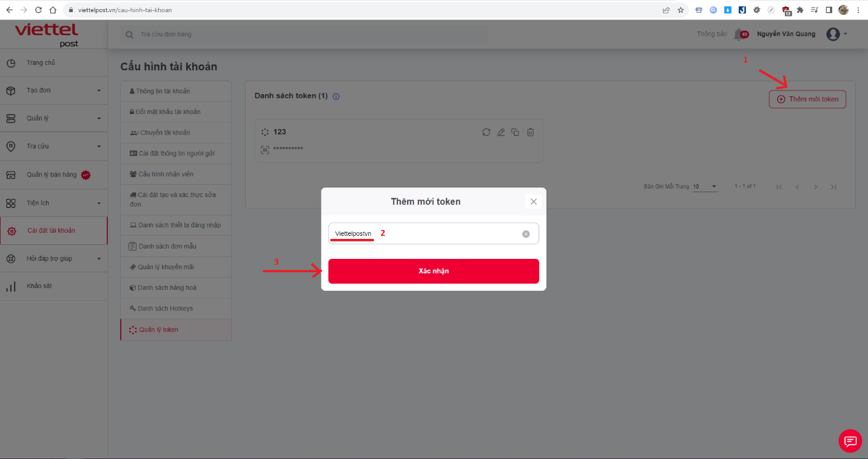This screenshot has width=868, height=459.
Task: Open Danh sách thiết bị đăng nhập
Action: [176, 225]
